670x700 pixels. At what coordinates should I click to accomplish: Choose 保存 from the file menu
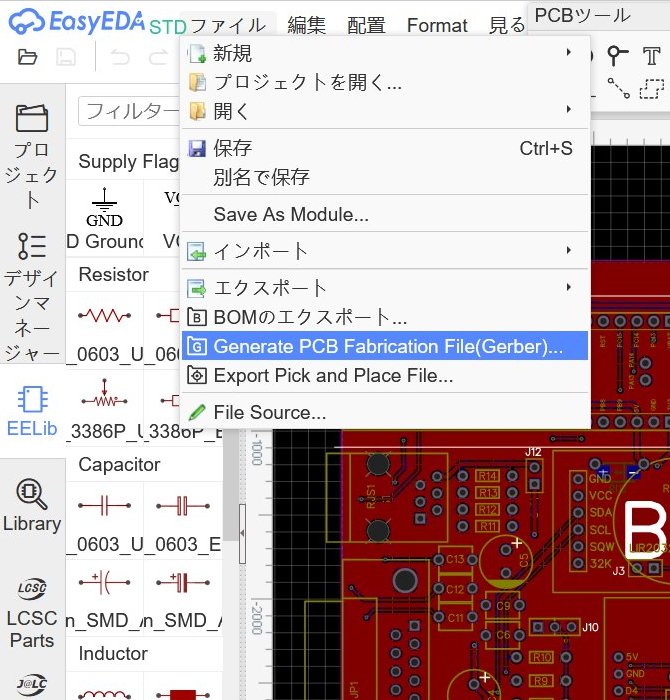coord(385,148)
